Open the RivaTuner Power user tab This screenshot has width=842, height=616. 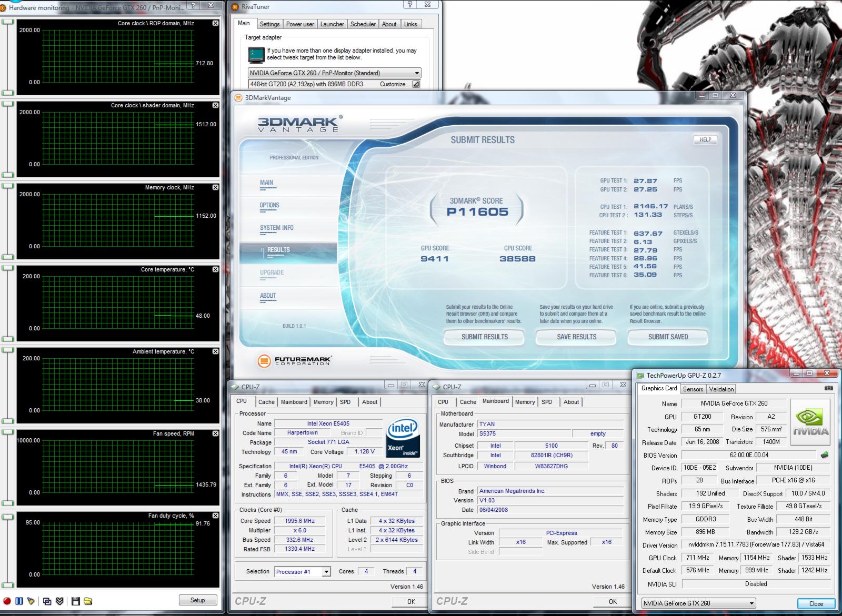300,24
